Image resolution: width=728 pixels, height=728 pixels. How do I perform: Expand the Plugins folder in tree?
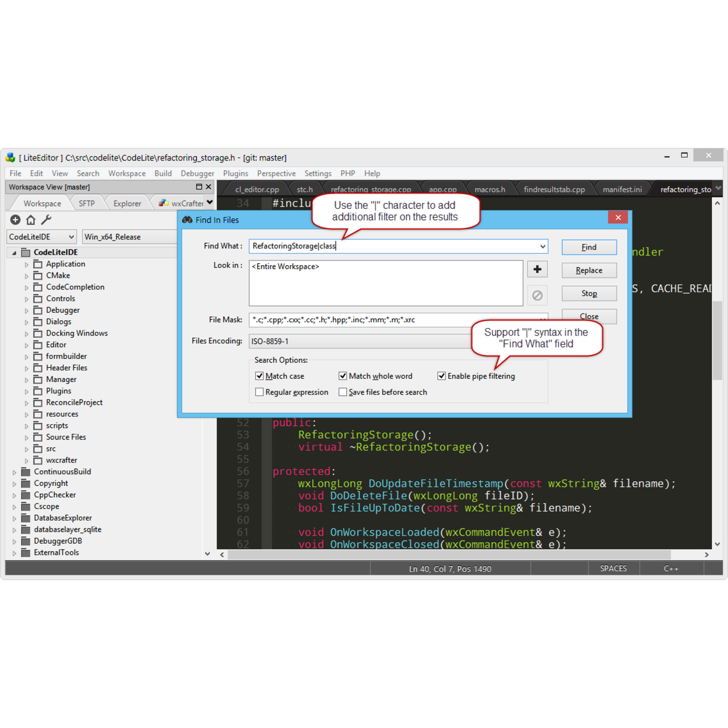26,391
